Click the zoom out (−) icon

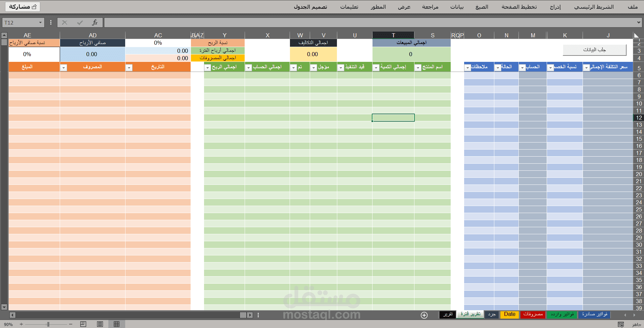pyautogui.click(x=70, y=324)
